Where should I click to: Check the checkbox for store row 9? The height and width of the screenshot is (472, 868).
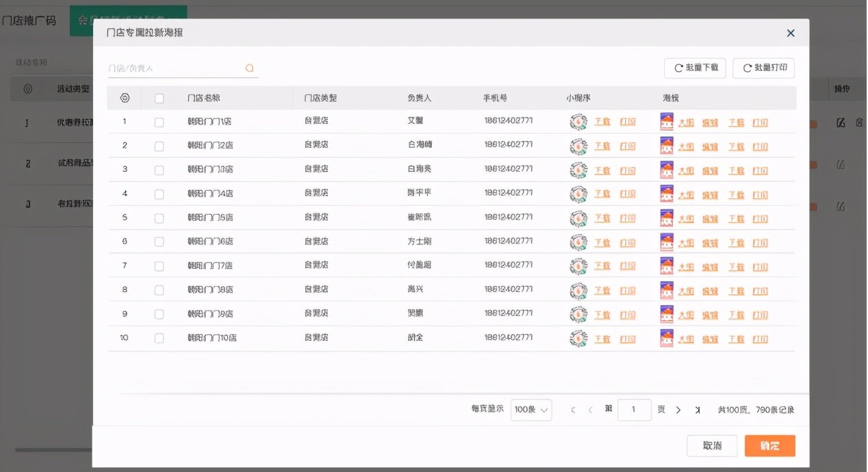pyautogui.click(x=159, y=314)
